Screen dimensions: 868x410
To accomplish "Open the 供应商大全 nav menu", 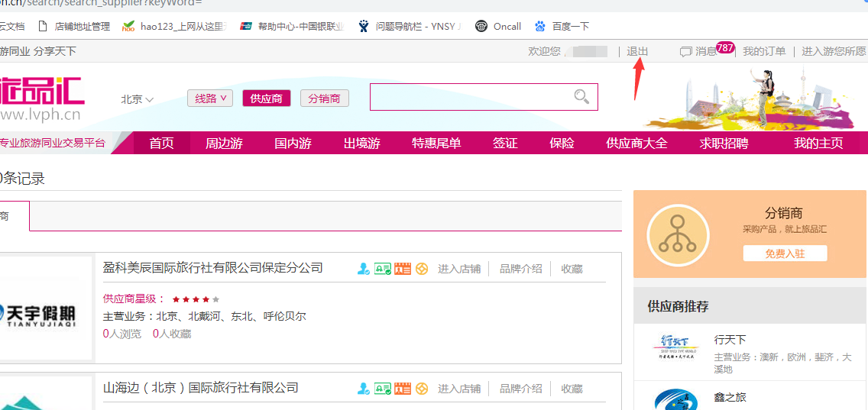I will [x=636, y=144].
